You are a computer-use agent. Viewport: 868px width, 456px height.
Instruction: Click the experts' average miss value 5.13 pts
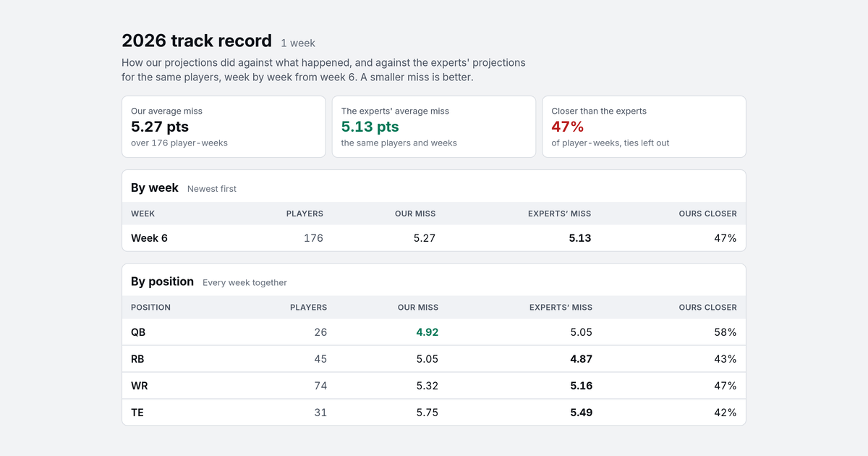tap(370, 127)
